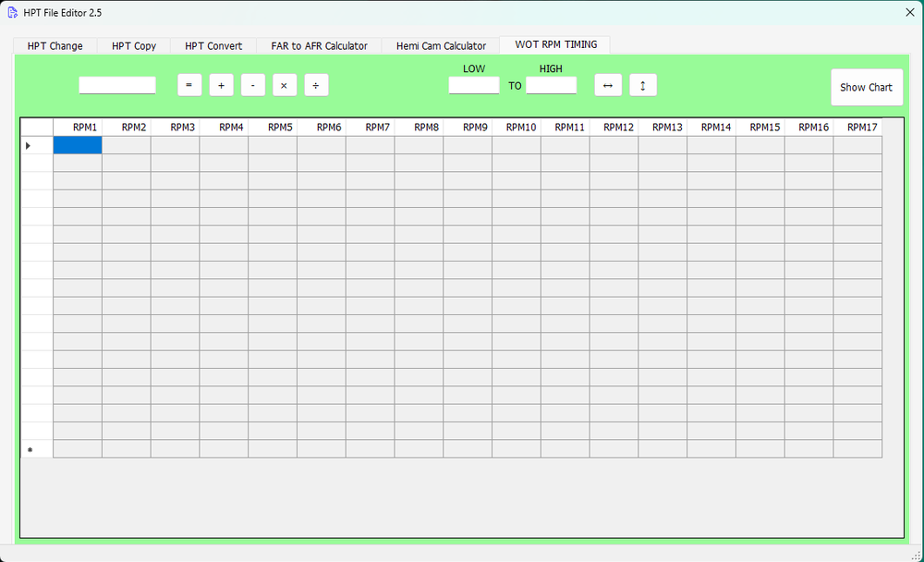Click the equals operation button

pyautogui.click(x=188, y=85)
